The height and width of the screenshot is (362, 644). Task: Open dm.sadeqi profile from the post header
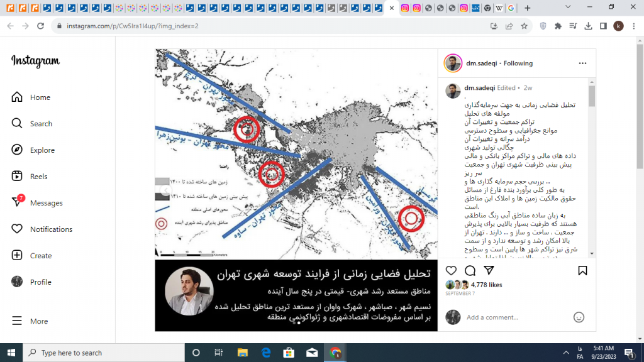481,63
